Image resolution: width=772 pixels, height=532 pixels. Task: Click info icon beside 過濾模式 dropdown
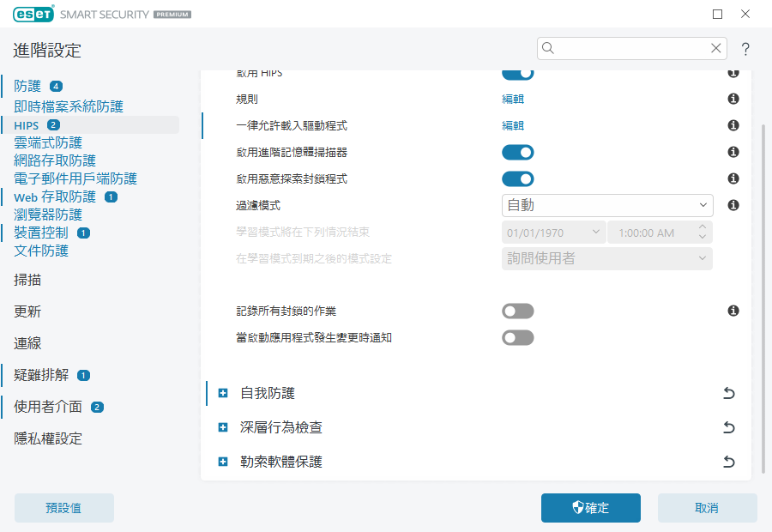pos(733,205)
